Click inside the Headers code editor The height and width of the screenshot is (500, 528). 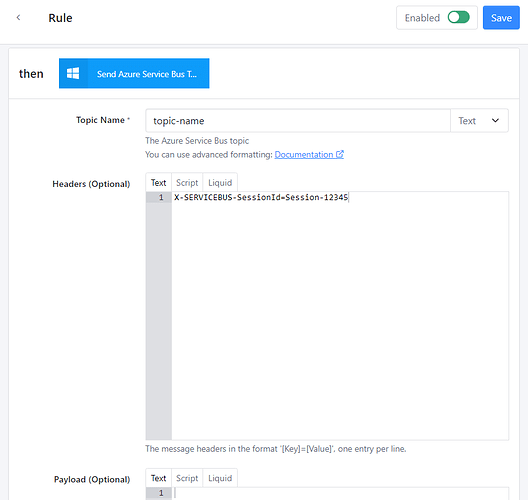pos(340,316)
